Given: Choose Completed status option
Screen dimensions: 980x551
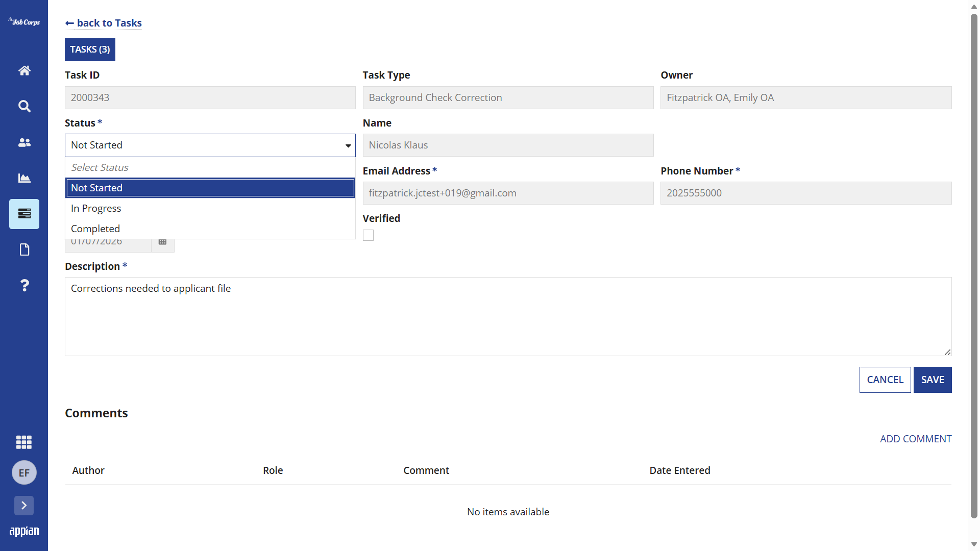Looking at the screenshot, I should [210, 229].
